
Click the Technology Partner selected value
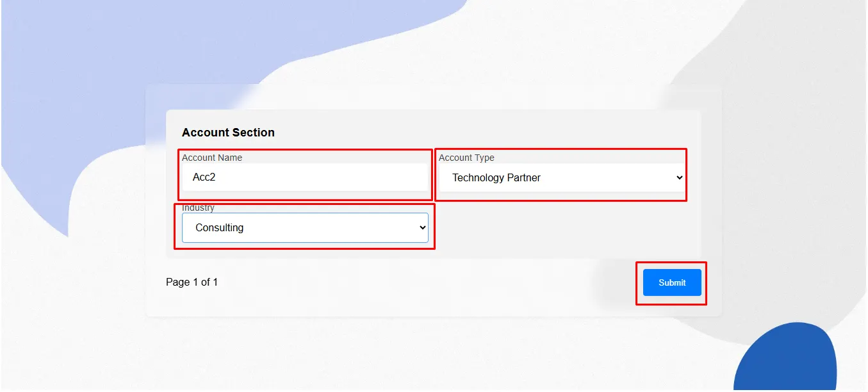496,177
